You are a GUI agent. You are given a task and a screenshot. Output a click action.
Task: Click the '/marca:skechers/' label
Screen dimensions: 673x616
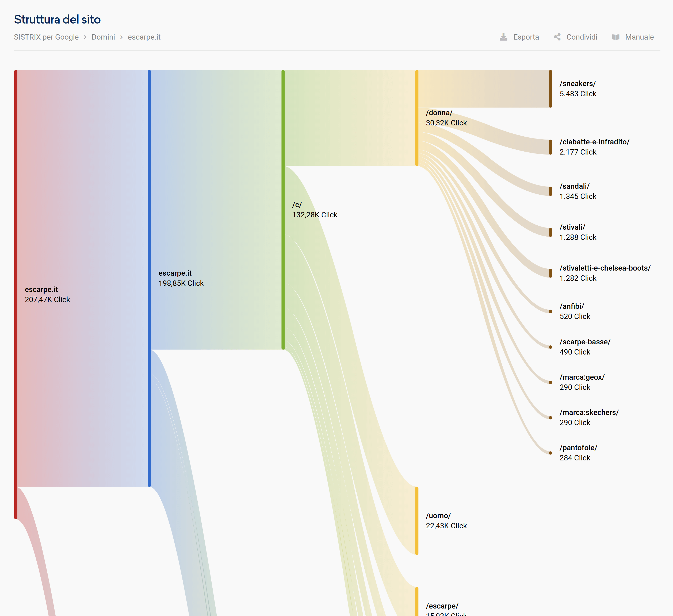(589, 413)
